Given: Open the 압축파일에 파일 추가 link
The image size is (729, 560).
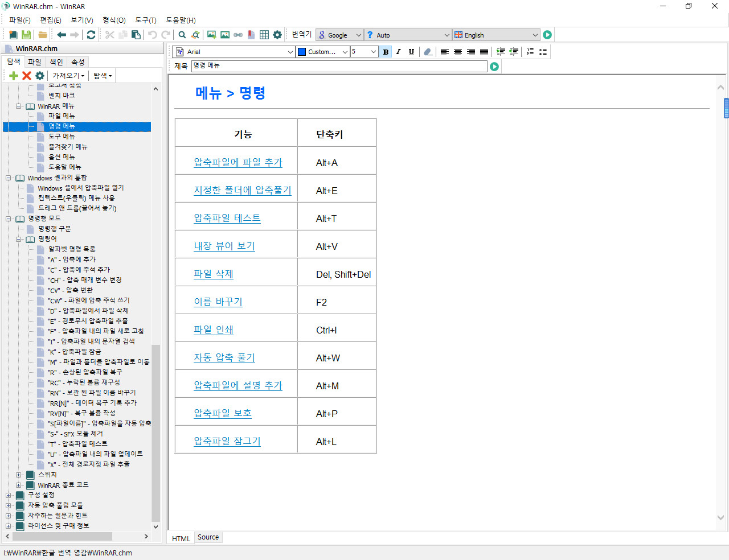Looking at the screenshot, I should click(x=238, y=163).
